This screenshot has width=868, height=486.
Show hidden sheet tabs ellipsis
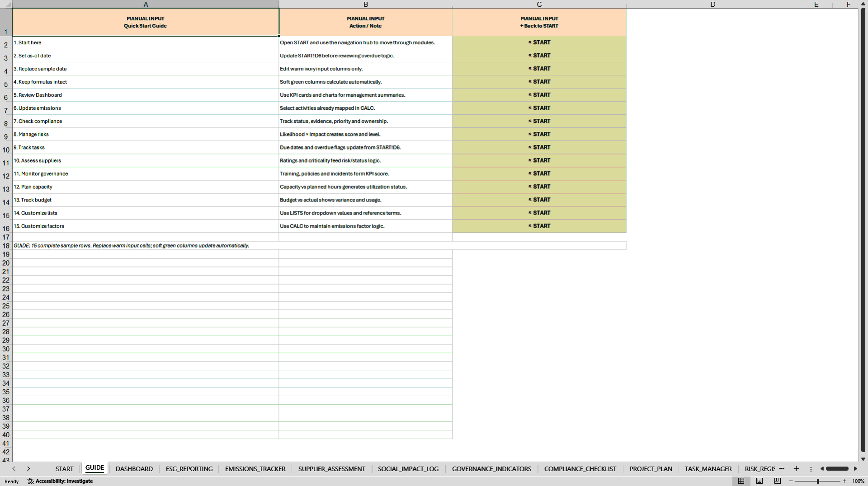pos(782,469)
